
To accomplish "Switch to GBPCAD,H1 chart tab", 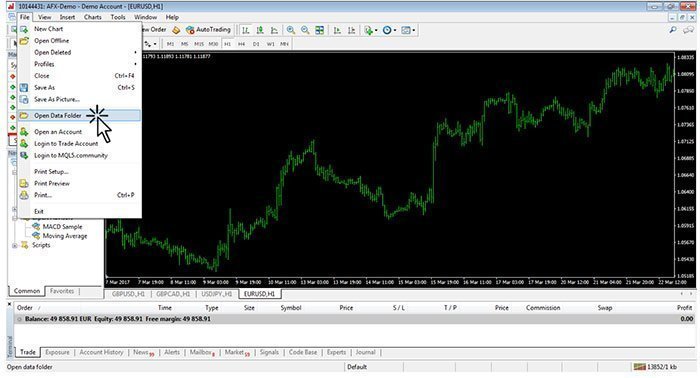I will pos(173,294).
